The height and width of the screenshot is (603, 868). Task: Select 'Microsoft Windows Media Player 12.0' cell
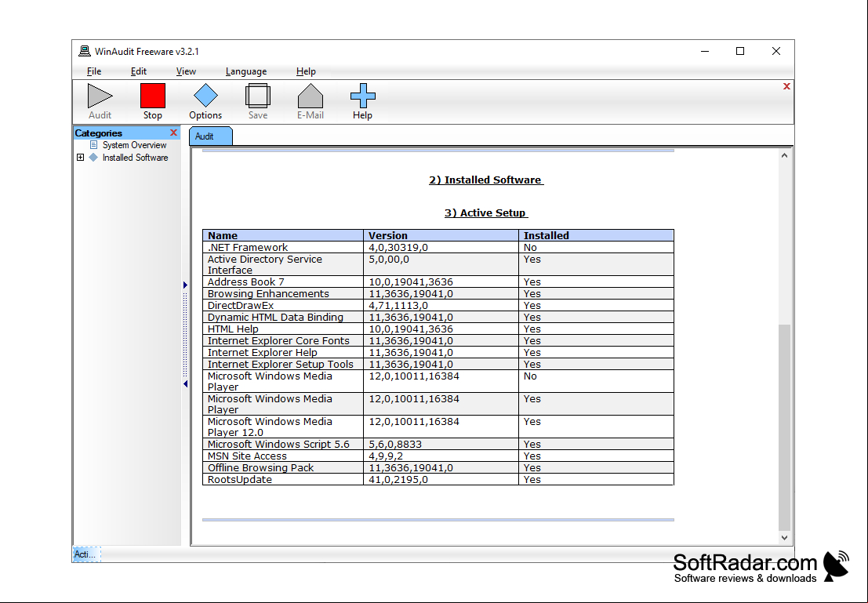tap(283, 427)
